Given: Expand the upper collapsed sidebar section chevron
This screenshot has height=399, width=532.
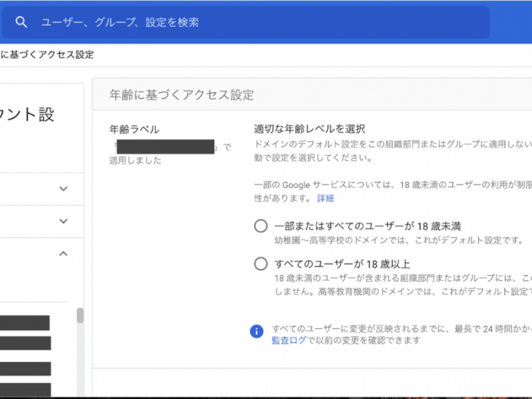Looking at the screenshot, I should (x=63, y=189).
